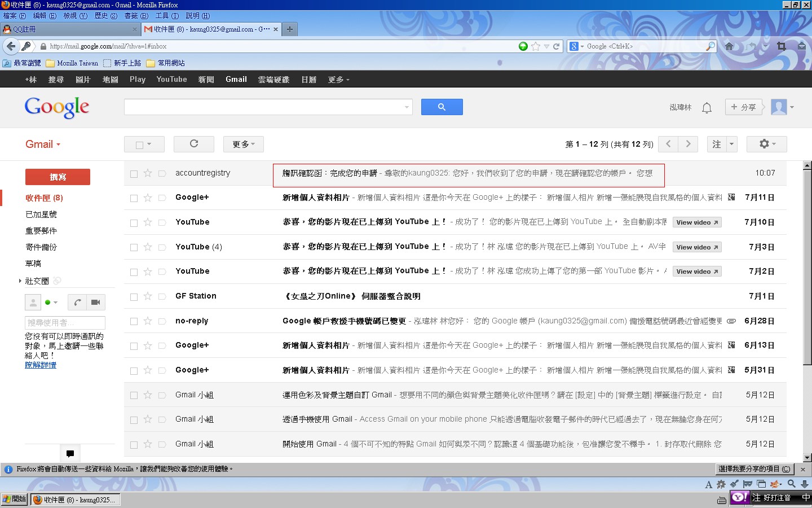Tick checkbox for GF Station email
The width and height of the screenshot is (812, 508).
point(134,297)
